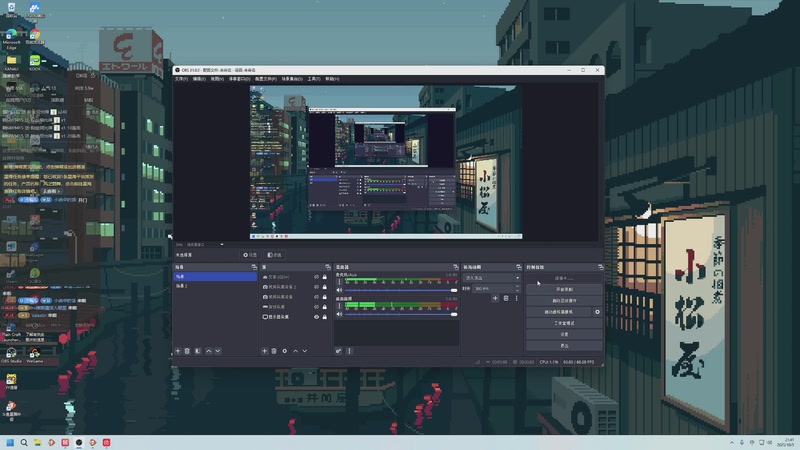Add a new scene with the plus icon

[x=178, y=351]
